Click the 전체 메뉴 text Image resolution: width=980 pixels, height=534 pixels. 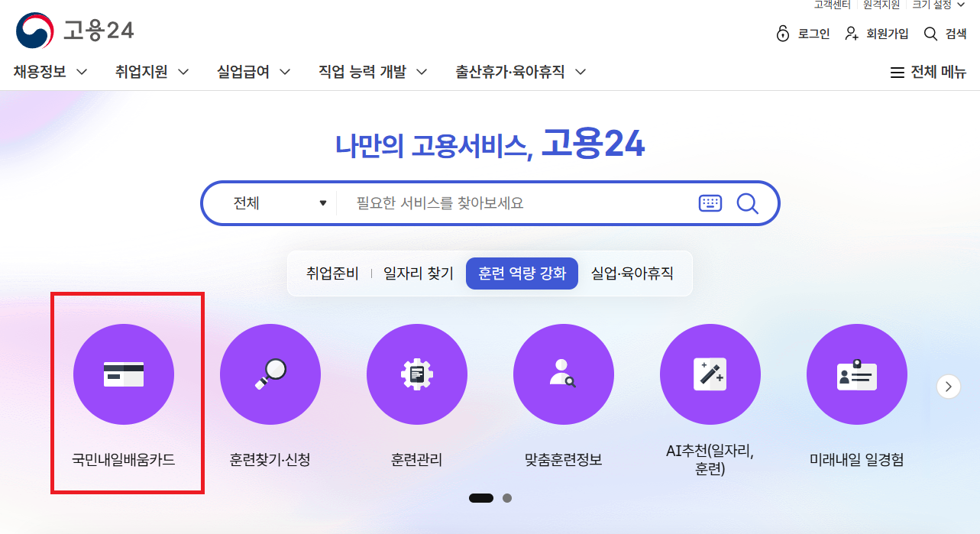pyautogui.click(x=939, y=73)
